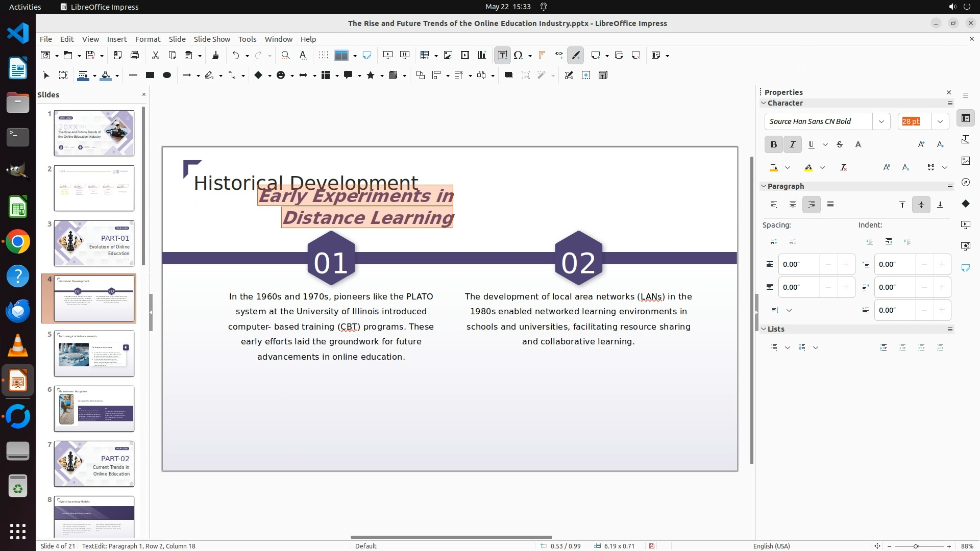Select the Ellipse shape tool

[166, 75]
